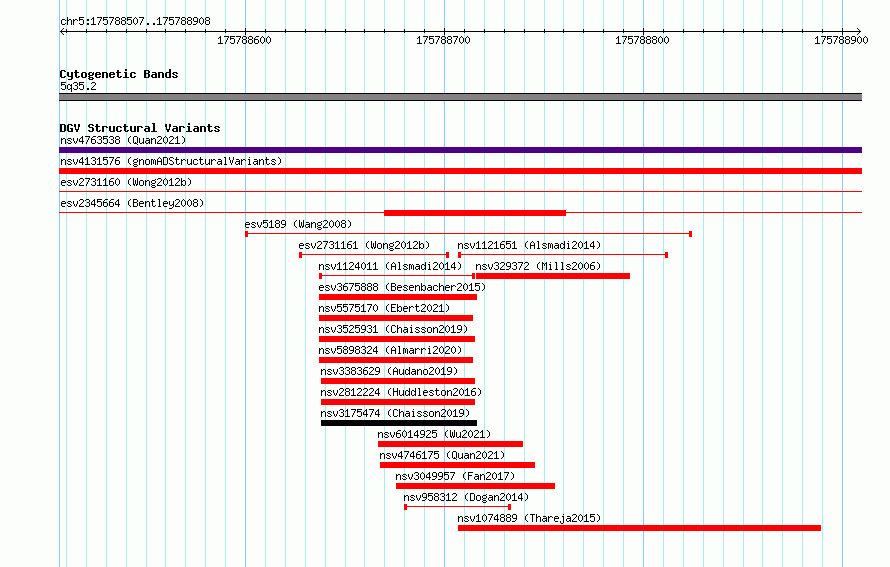Open the nsv6014925 (Wu2021) variant
The width and height of the screenshot is (890, 567).
click(x=434, y=434)
